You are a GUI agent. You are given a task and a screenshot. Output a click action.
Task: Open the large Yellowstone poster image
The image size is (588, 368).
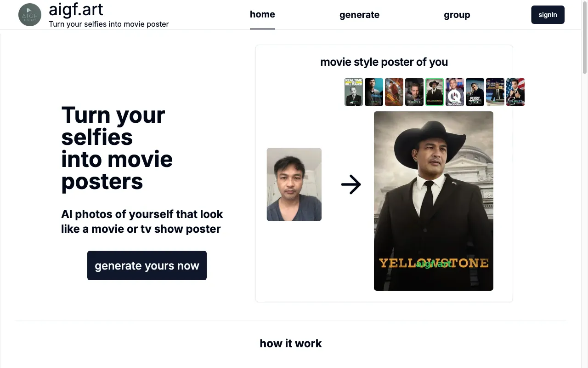(434, 201)
